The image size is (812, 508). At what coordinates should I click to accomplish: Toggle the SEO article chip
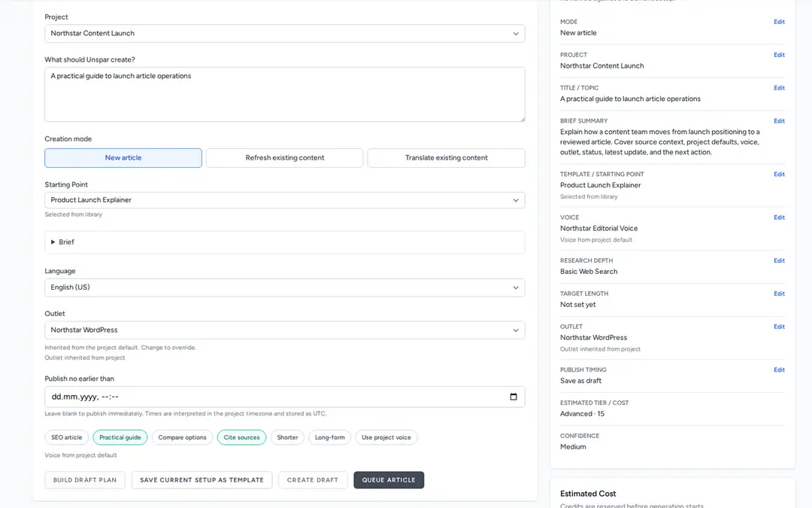click(67, 437)
